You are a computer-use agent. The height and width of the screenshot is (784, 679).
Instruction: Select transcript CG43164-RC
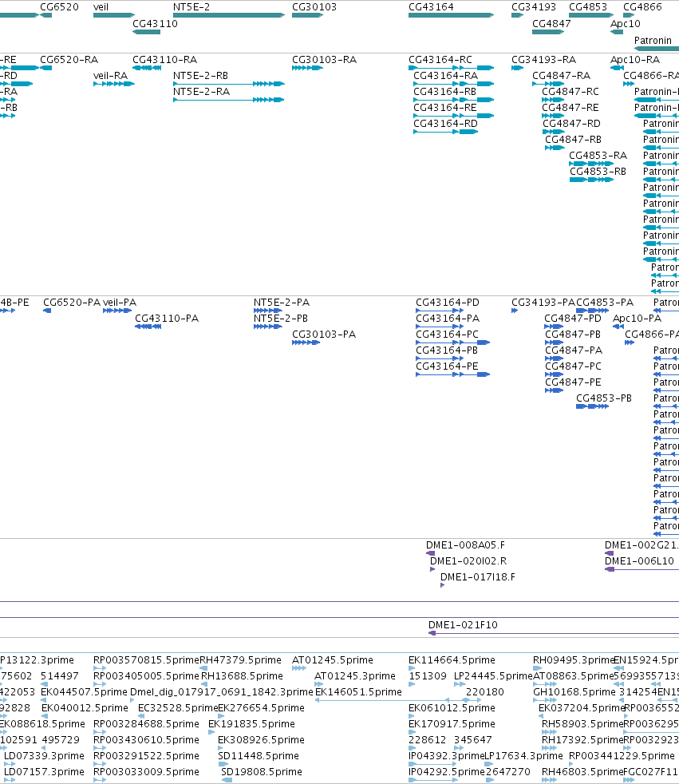440,60
